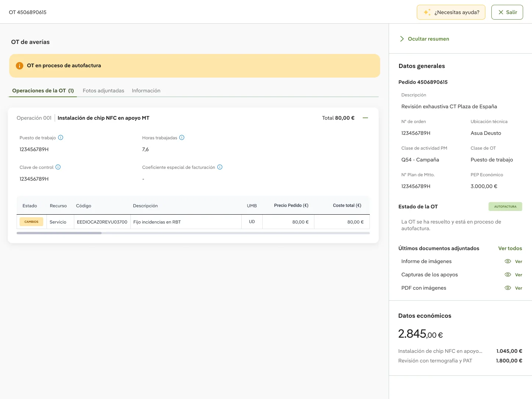Click the 'OT 4506890615' header title

pos(28,12)
